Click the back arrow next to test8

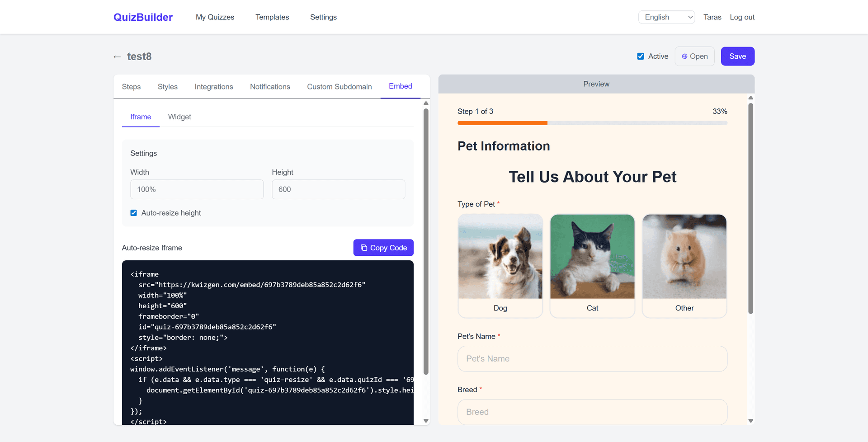click(x=117, y=56)
